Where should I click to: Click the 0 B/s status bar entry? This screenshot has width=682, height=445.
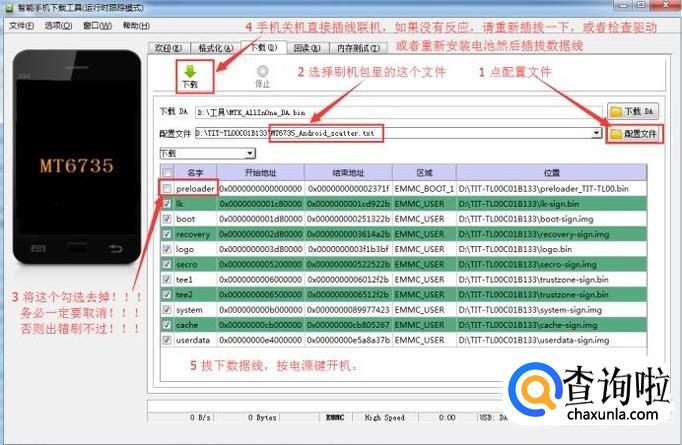click(x=200, y=417)
